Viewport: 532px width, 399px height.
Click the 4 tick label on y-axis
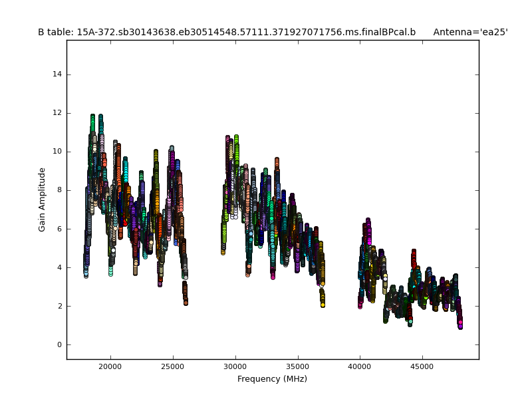(60, 267)
